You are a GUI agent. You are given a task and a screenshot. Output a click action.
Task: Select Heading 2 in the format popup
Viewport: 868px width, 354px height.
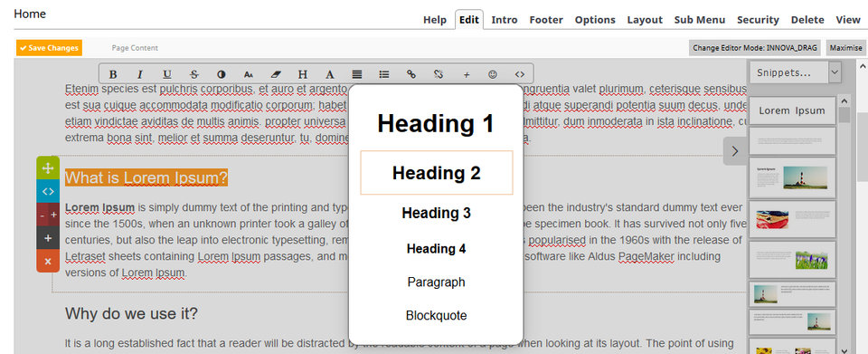coord(436,173)
